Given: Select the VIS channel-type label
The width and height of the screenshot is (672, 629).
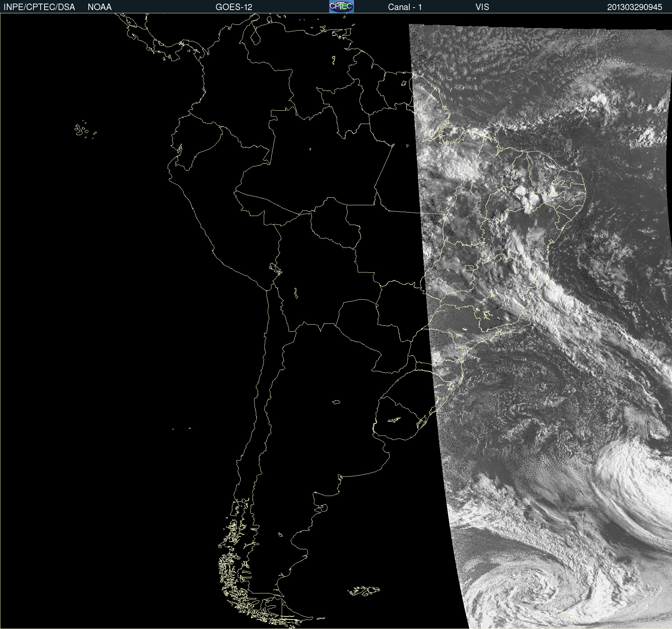Looking at the screenshot, I should [x=482, y=7].
